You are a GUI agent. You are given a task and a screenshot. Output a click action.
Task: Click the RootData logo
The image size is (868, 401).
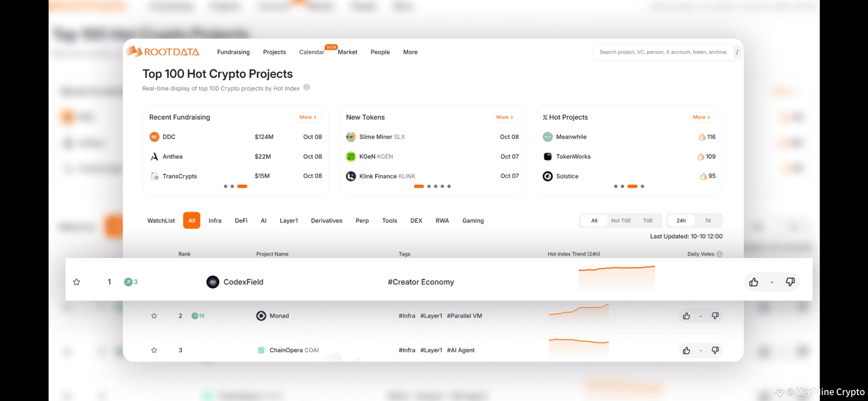pos(163,52)
